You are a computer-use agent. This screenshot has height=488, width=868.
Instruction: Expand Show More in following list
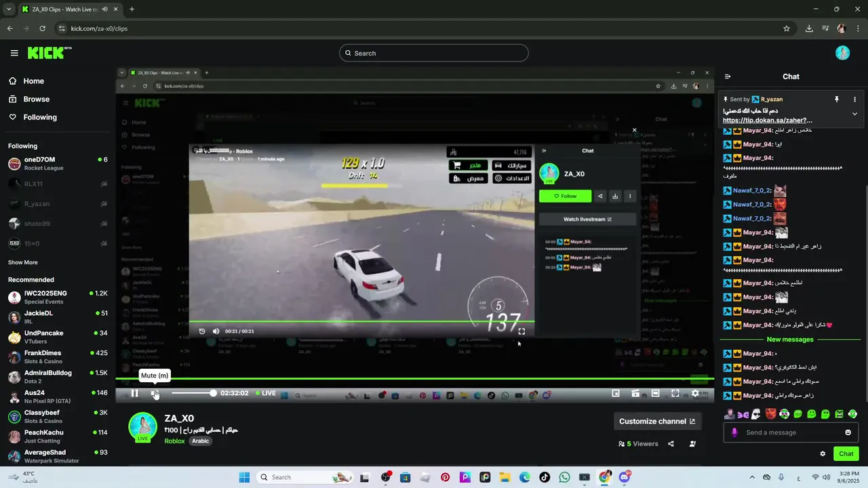(x=22, y=262)
